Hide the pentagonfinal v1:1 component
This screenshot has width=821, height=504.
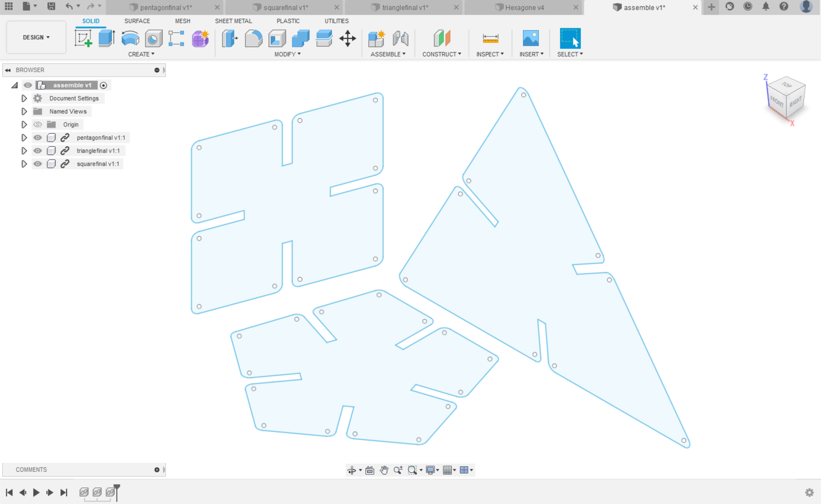(37, 138)
